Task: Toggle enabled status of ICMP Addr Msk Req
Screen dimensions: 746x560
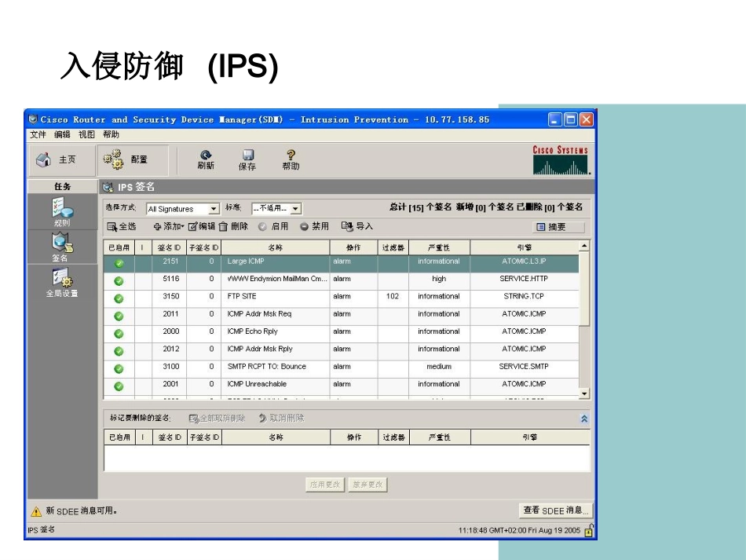Action: pos(119,316)
